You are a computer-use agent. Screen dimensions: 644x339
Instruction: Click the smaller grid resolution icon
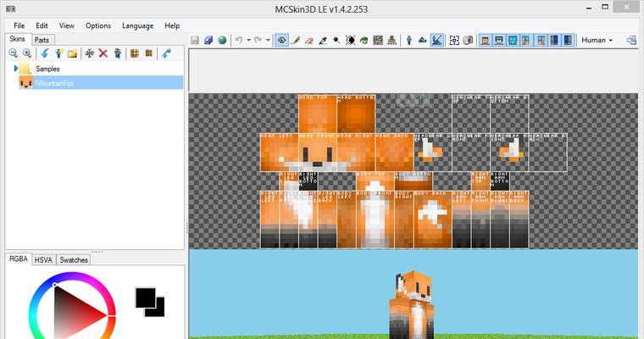(x=148, y=53)
